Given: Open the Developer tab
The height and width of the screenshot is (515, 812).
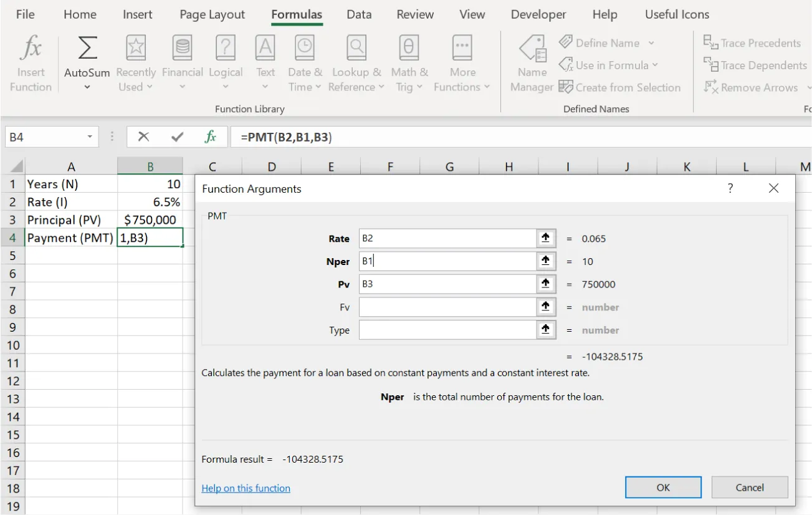Looking at the screenshot, I should coord(538,14).
